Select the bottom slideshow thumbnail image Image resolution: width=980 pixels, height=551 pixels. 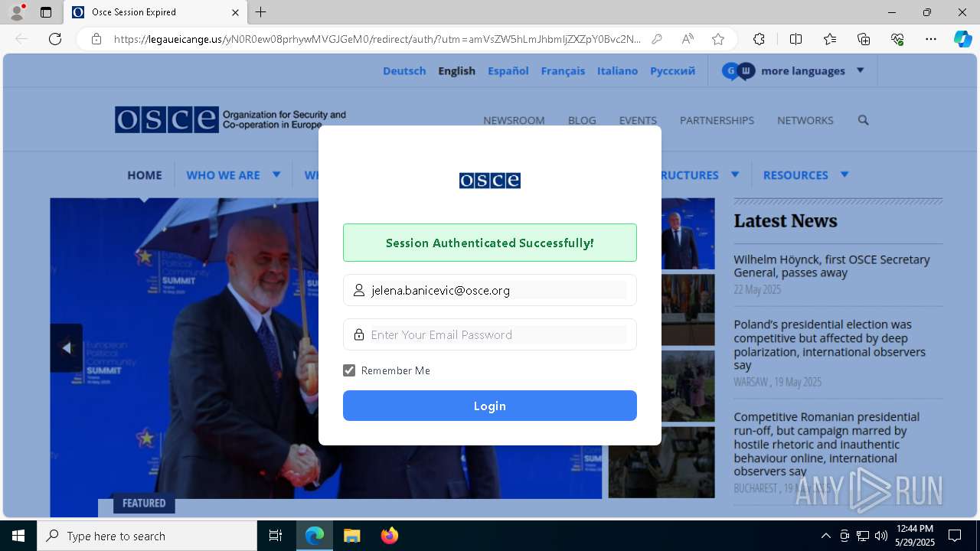(x=661, y=462)
